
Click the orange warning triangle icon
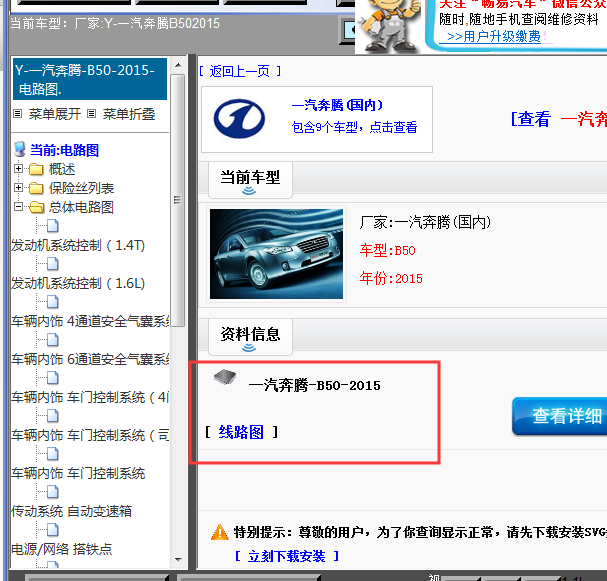coord(219,532)
